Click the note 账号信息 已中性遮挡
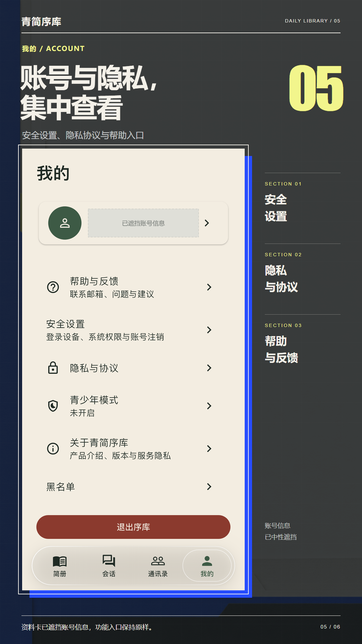362x644 pixels. click(x=281, y=531)
